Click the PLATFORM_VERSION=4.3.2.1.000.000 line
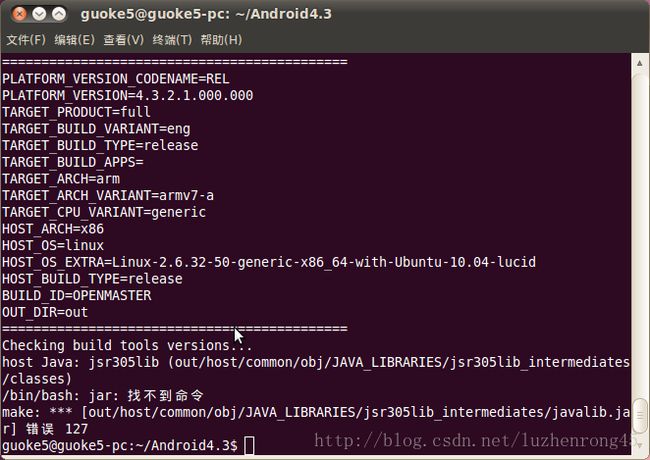The height and width of the screenshot is (460, 650). pyautogui.click(x=128, y=95)
